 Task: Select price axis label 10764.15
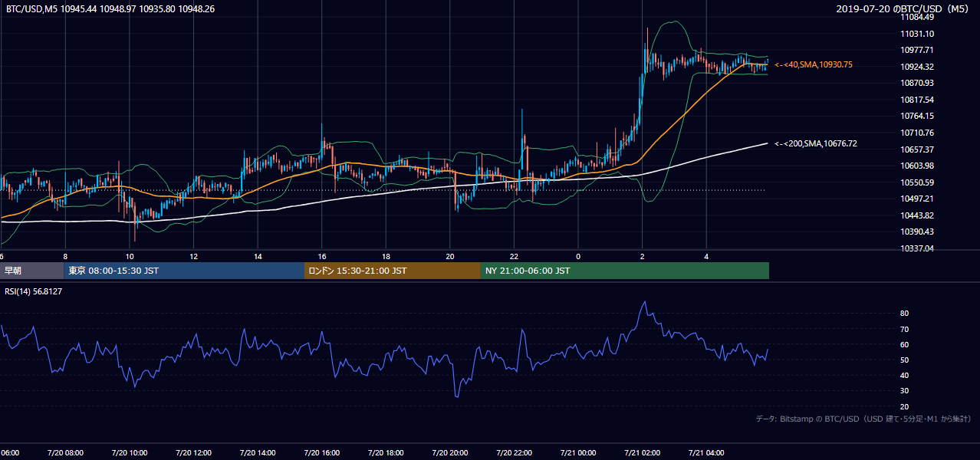pos(917,116)
